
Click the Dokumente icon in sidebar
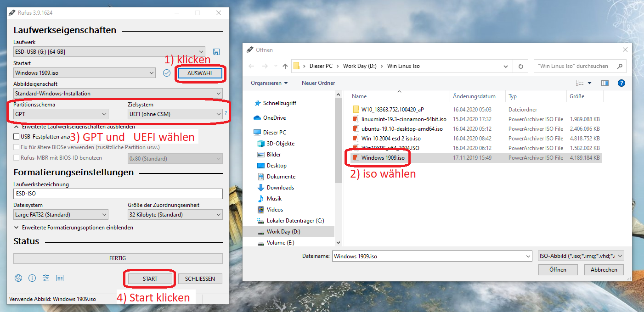[261, 177]
